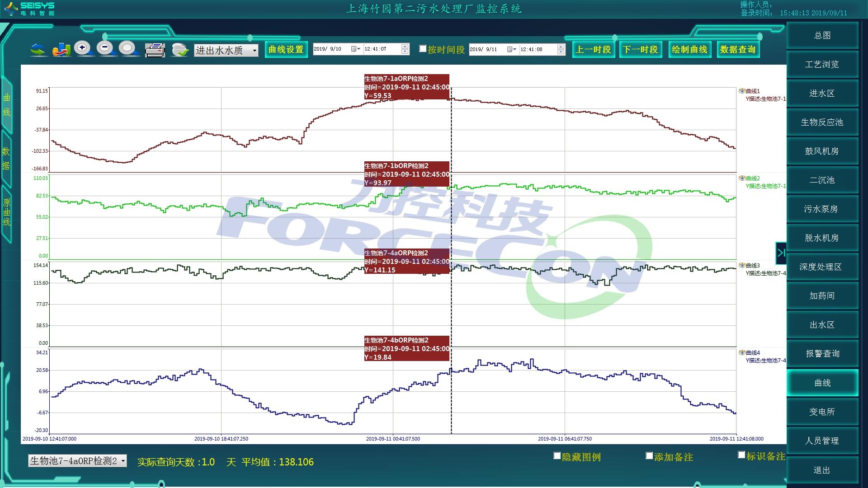Click the panel collapse arrow at right edge
The height and width of the screenshot is (488, 868).
point(781,253)
